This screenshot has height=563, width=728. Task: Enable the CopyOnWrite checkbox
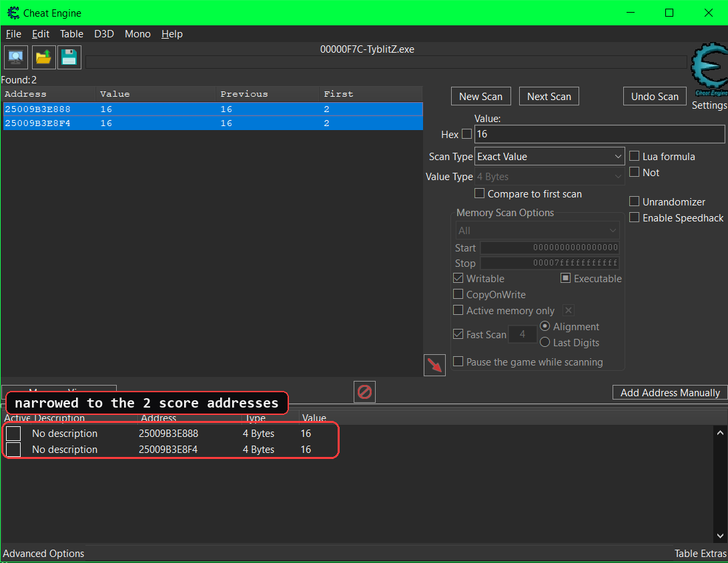[458, 294]
